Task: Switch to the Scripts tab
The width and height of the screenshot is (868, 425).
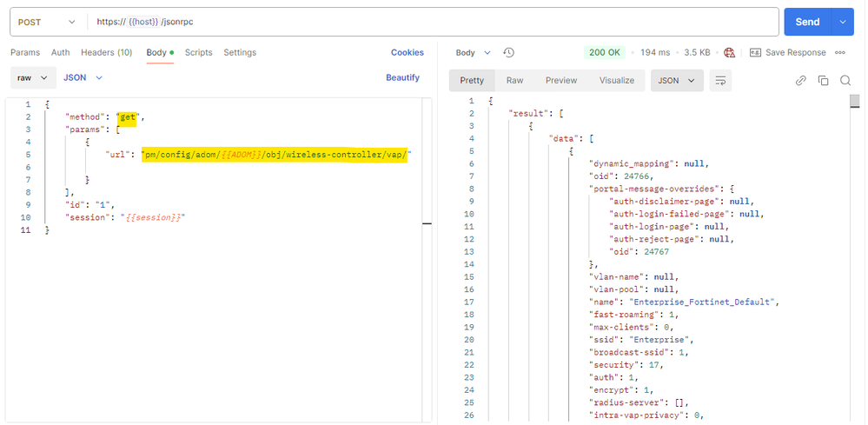Action: point(198,52)
